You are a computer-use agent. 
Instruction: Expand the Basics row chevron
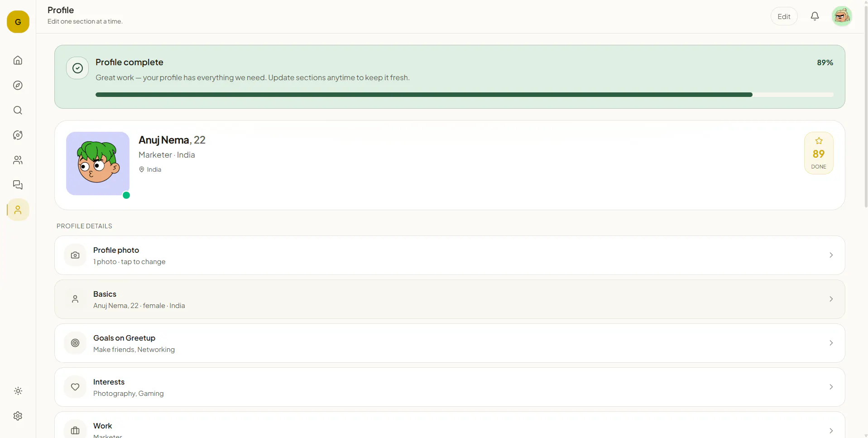pos(831,299)
